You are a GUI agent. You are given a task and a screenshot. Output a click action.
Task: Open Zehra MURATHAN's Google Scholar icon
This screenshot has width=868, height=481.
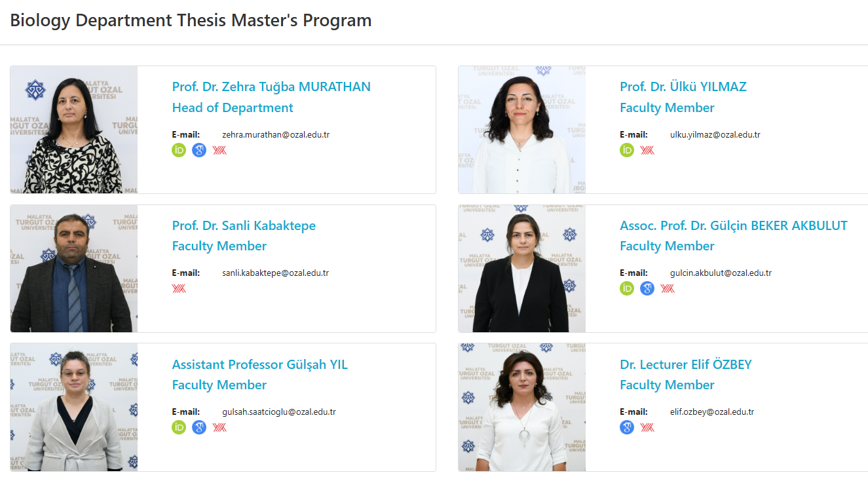[x=199, y=150]
